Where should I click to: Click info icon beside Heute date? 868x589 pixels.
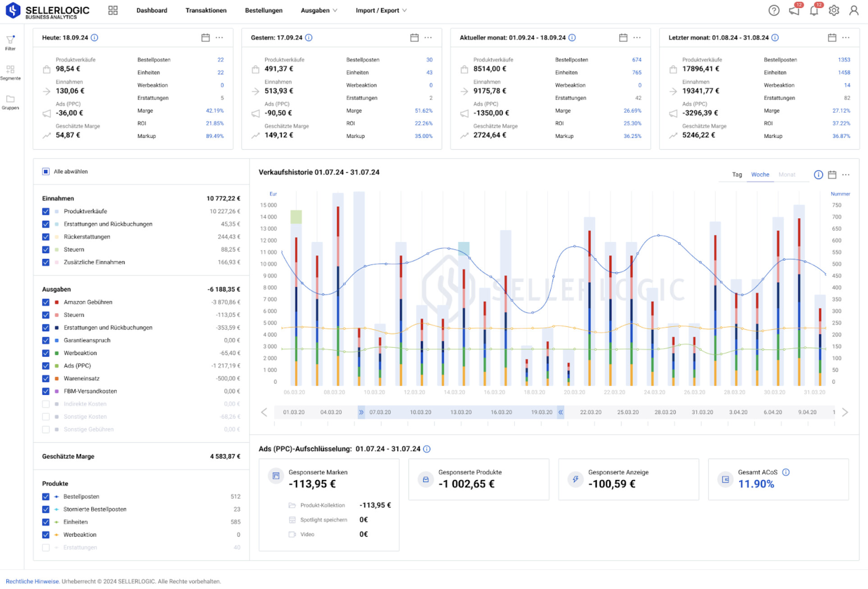(x=95, y=37)
